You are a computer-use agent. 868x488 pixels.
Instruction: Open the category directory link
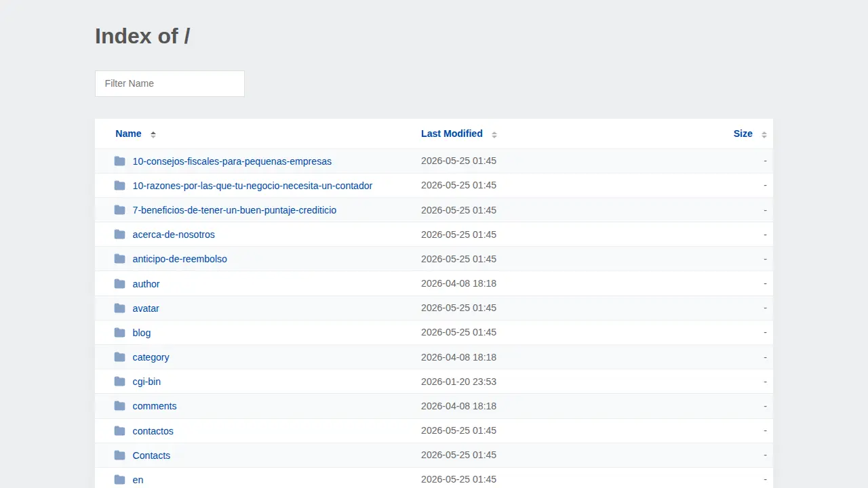point(151,357)
